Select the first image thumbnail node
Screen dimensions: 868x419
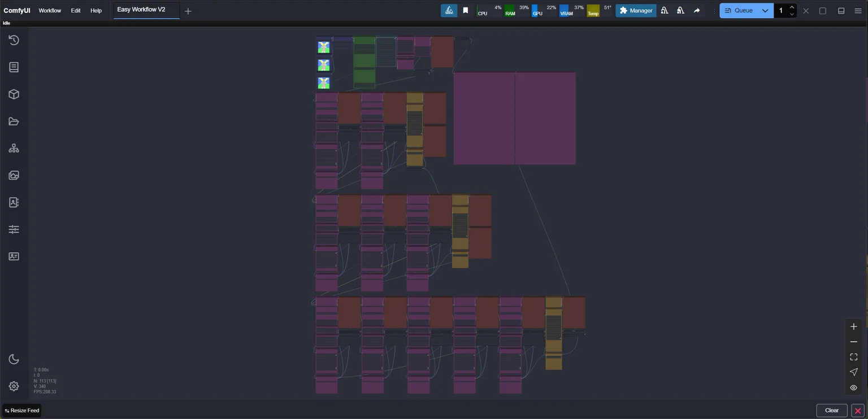click(324, 47)
